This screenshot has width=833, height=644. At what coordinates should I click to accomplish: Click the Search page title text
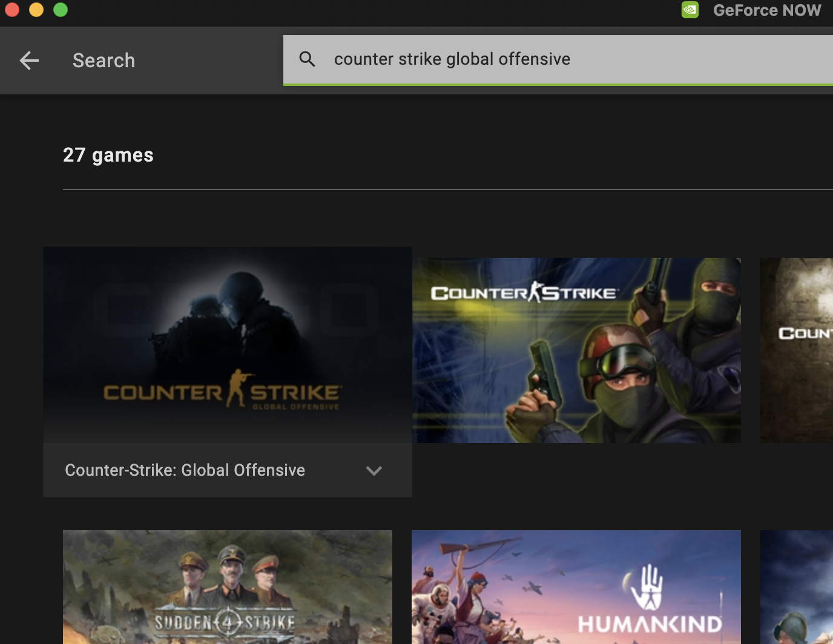[x=104, y=61]
